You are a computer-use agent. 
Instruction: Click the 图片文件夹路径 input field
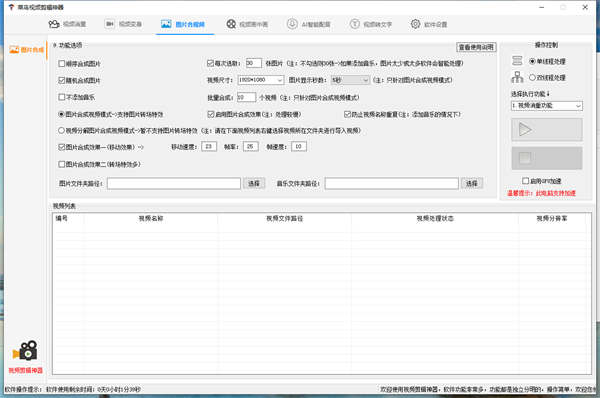click(174, 183)
